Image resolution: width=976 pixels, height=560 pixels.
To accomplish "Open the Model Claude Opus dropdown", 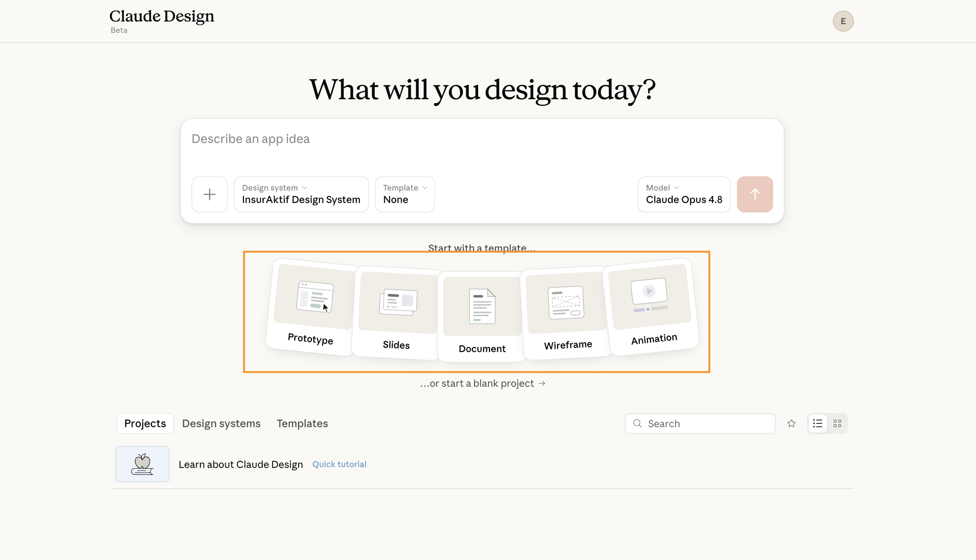I will click(x=684, y=194).
